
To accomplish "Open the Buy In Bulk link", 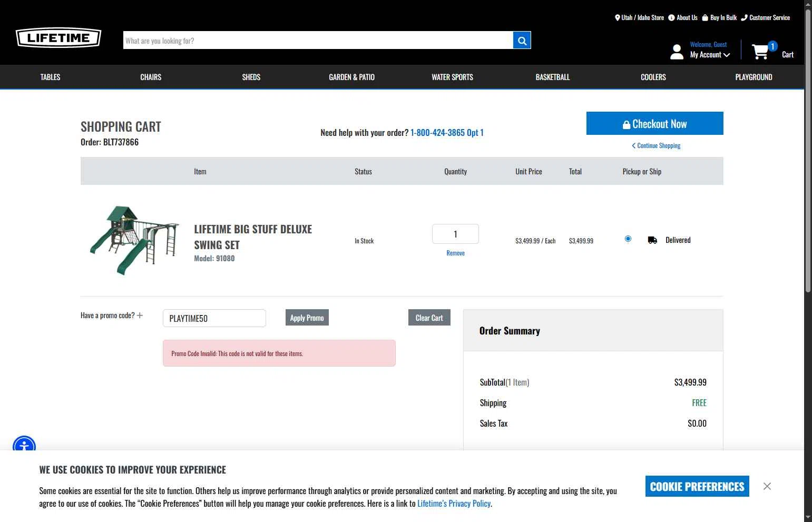I will point(719,17).
